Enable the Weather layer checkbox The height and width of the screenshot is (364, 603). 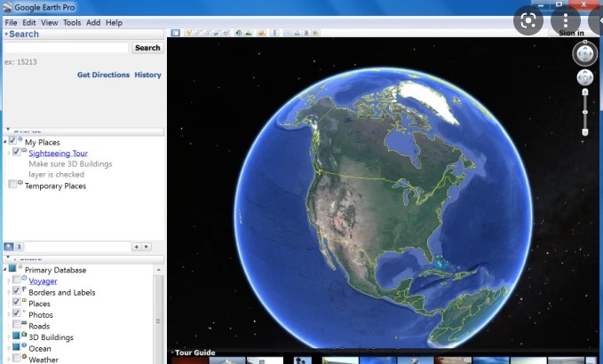(16, 358)
